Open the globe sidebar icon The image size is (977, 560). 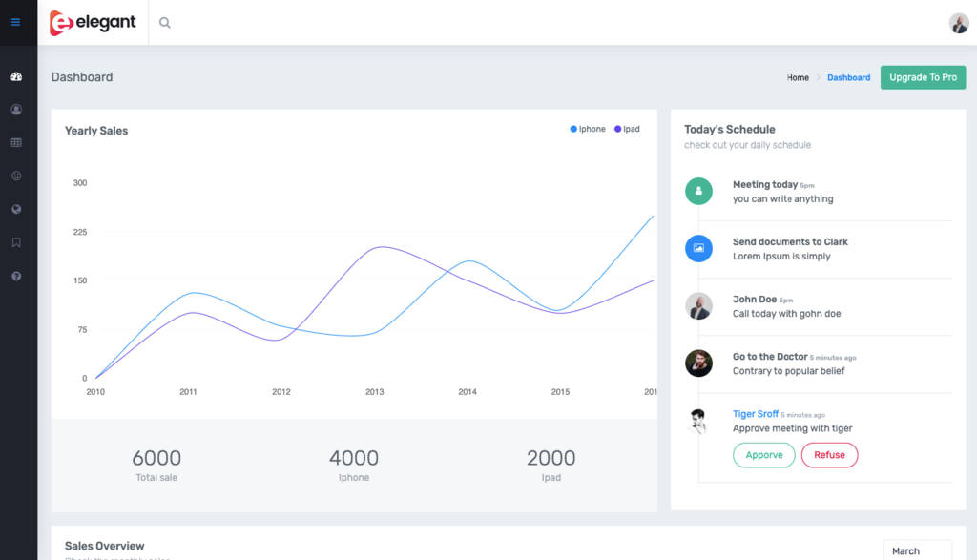tap(16, 209)
